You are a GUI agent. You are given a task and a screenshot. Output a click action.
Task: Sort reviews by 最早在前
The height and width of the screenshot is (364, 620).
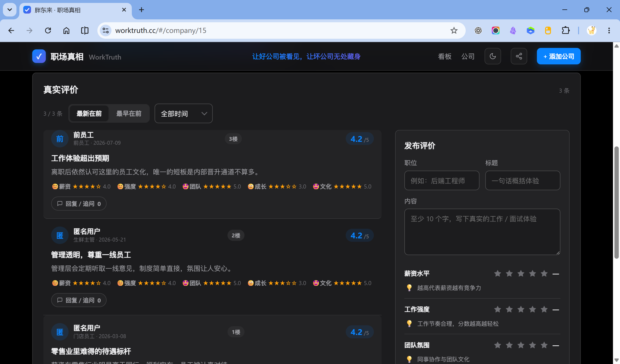click(x=129, y=114)
